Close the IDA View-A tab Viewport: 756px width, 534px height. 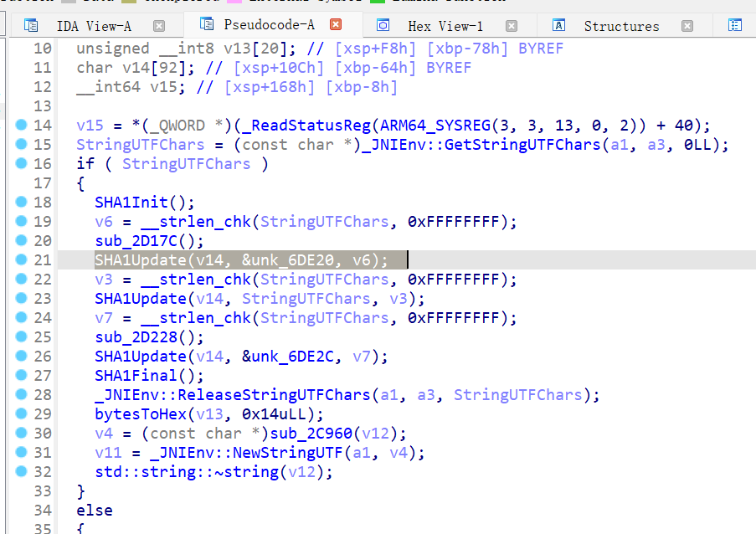[x=159, y=26]
